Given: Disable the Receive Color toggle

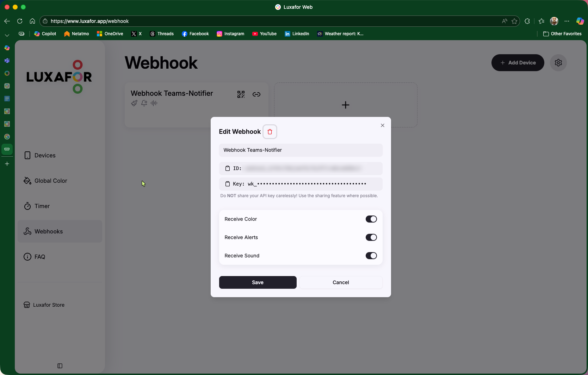Looking at the screenshot, I should 371,219.
